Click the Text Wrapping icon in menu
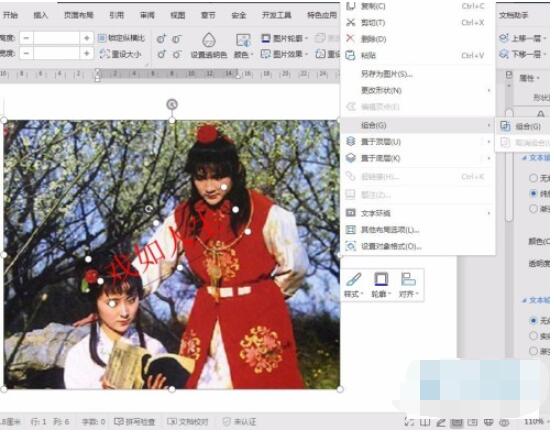The image size is (554, 432). 350,213
